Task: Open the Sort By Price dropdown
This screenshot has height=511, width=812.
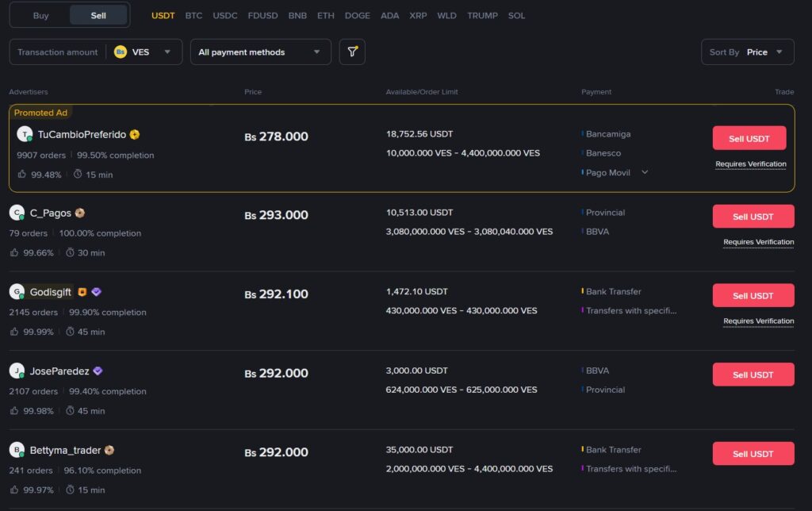Action: pos(747,52)
